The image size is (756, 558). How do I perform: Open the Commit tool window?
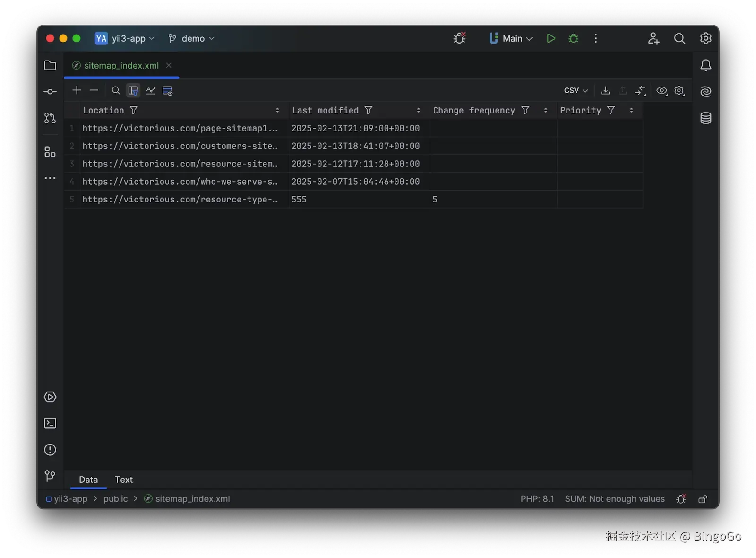point(50,91)
